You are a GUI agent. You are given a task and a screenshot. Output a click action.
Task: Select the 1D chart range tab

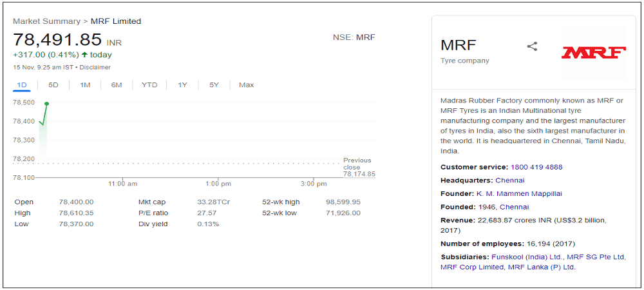[22, 85]
